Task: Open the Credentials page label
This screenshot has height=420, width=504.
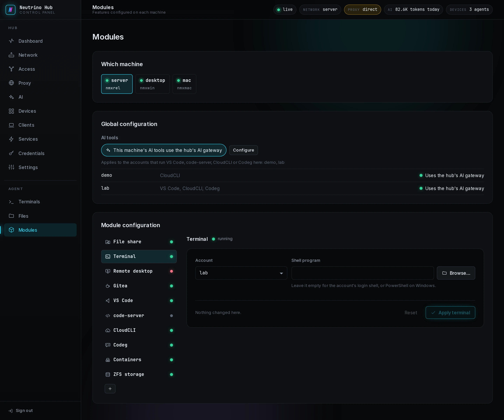Action: 31,153
